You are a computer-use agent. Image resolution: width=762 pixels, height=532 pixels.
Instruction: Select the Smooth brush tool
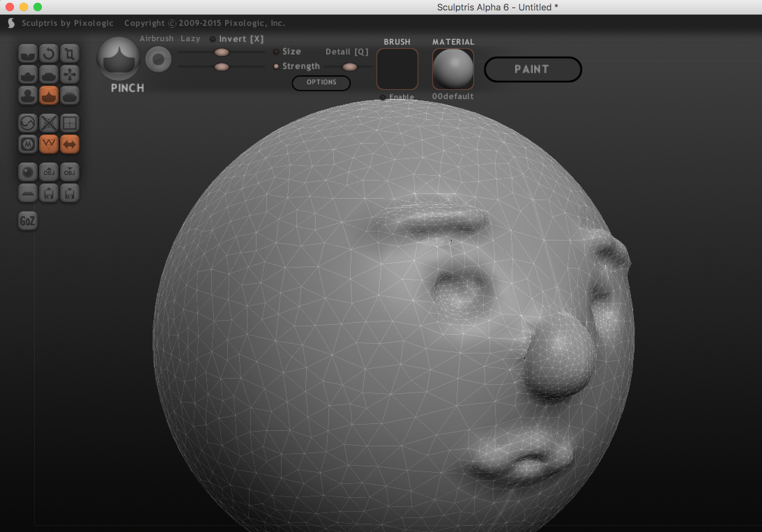[x=70, y=96]
